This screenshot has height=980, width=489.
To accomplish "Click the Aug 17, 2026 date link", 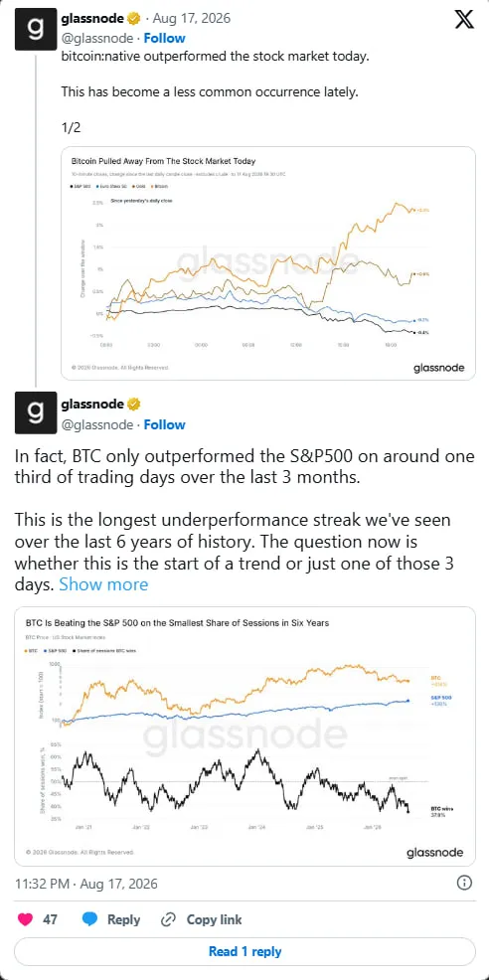I will [x=191, y=19].
